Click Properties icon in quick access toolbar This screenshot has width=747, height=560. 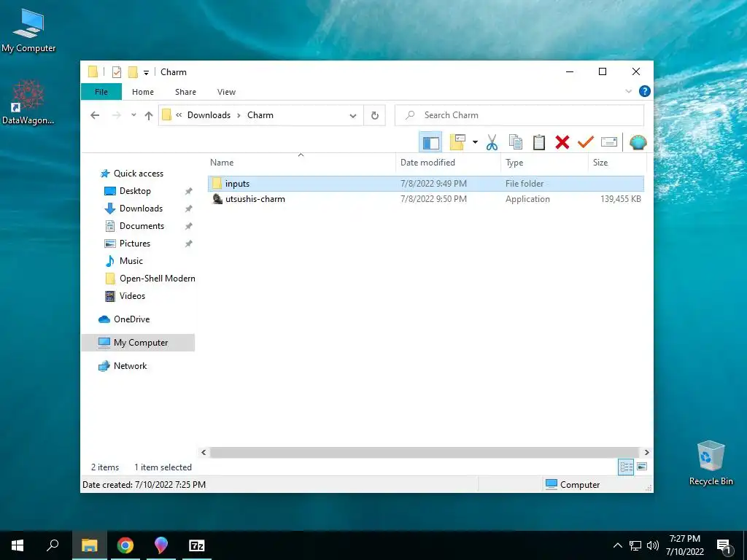point(117,72)
